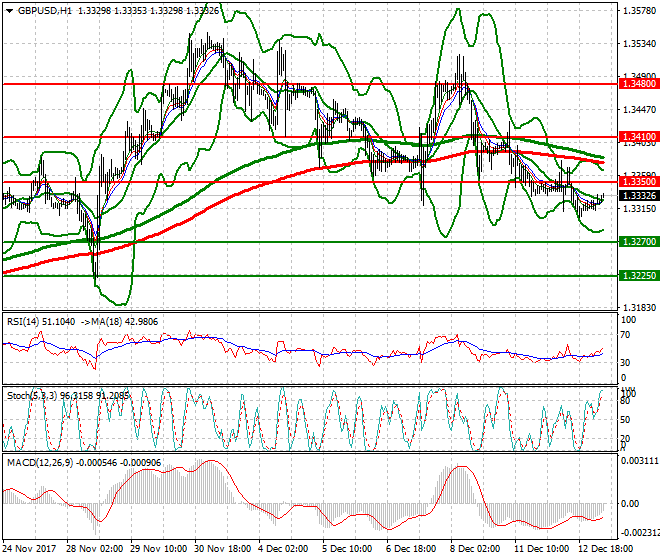Image resolution: width=660 pixels, height=560 pixels.
Task: Click the 11 Dec 10:00 time label
Action: [x=543, y=549]
